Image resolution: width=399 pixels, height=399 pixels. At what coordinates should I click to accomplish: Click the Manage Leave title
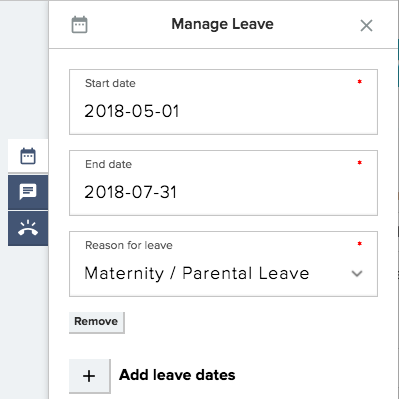222,24
